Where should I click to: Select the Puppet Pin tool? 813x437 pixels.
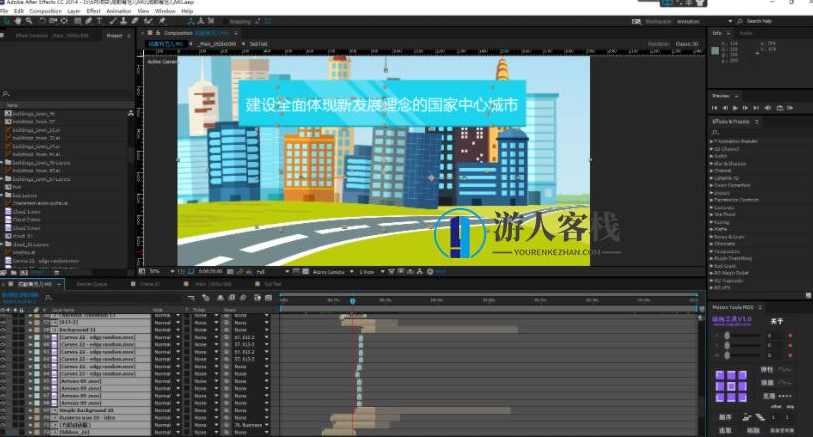[x=162, y=21]
